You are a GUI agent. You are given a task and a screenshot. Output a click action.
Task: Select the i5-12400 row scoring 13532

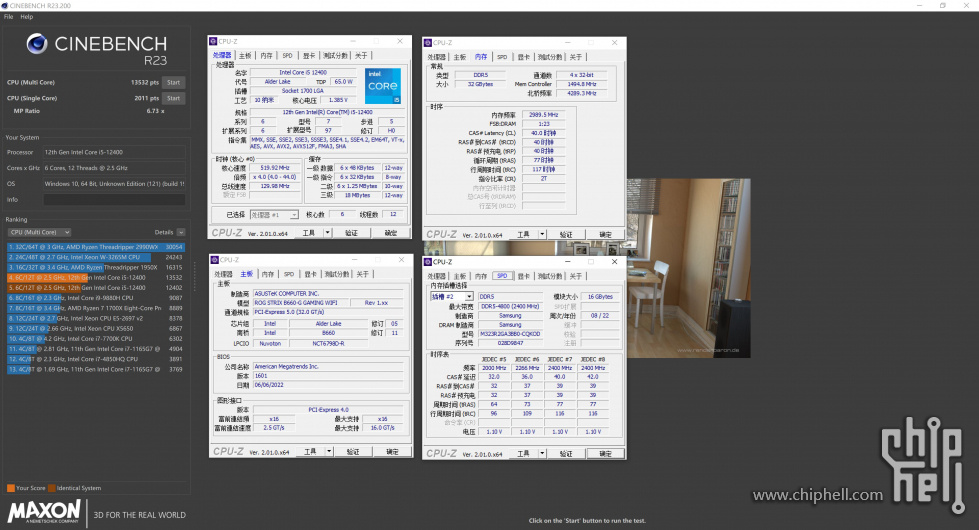click(x=96, y=278)
